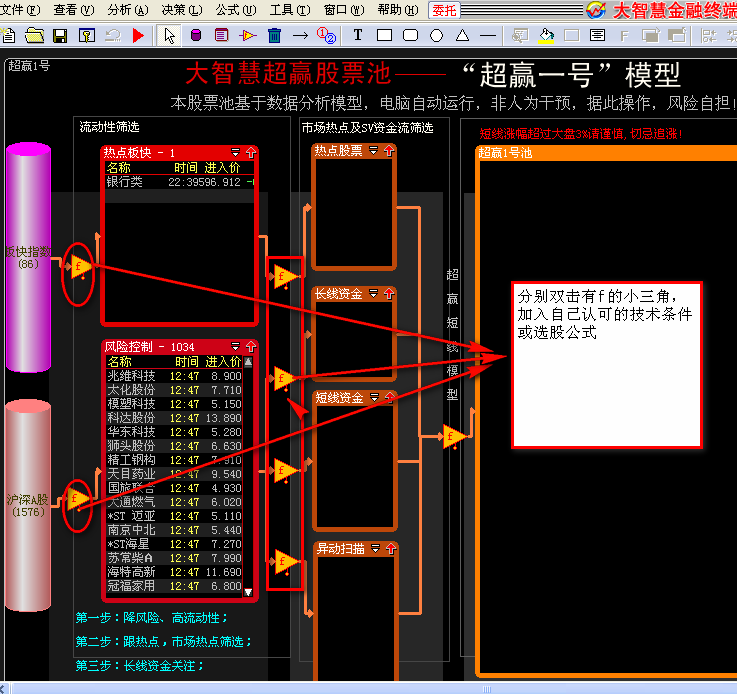This screenshot has width=737, height=694.
Task: Click up arrow on 热点板快 panel header
Action: pos(251,152)
